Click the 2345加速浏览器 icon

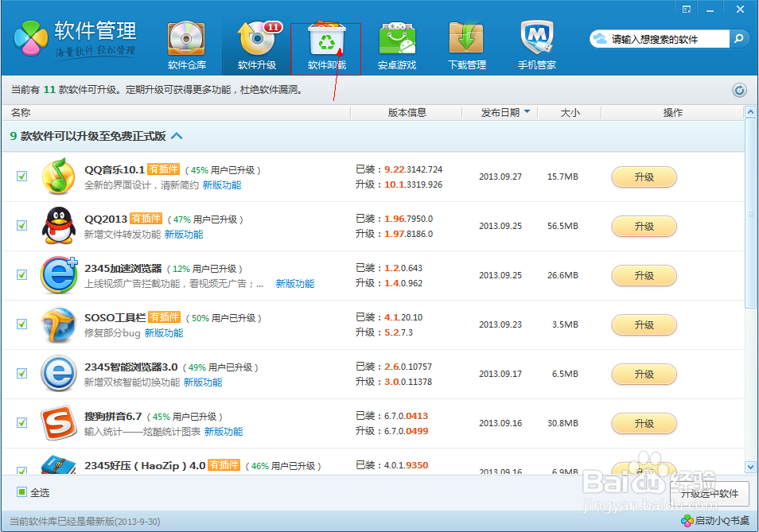(x=59, y=274)
